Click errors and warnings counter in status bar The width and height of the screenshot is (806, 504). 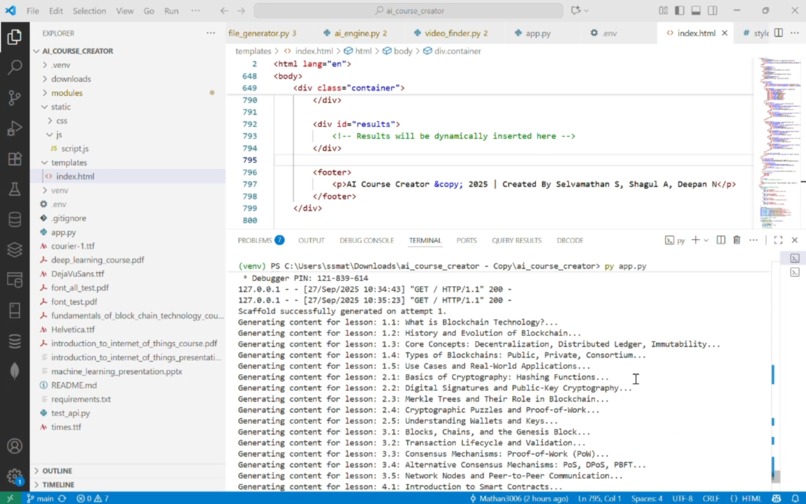click(x=93, y=498)
